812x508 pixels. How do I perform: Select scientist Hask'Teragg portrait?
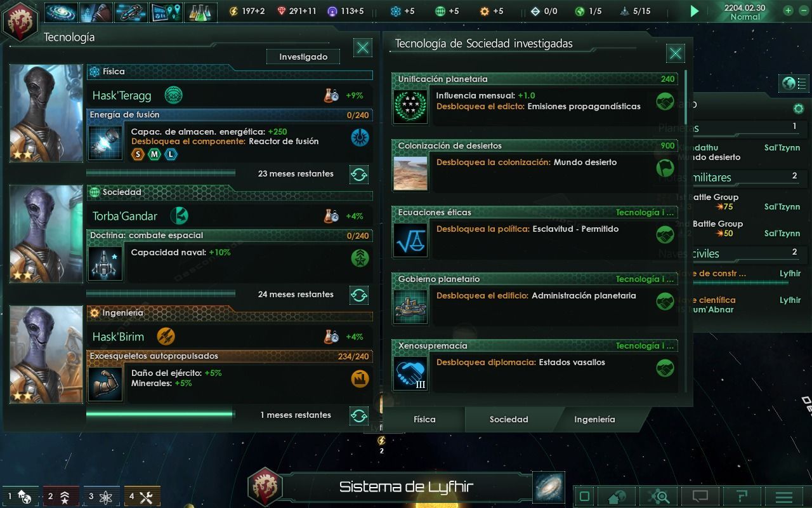click(46, 113)
